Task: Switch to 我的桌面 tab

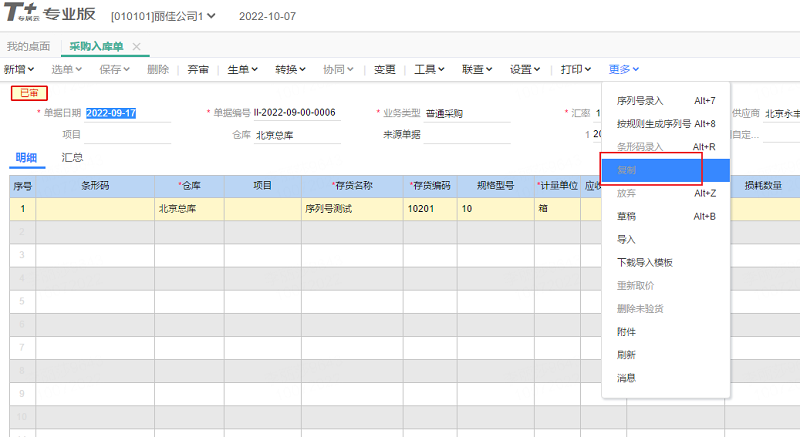Action: tap(28, 47)
